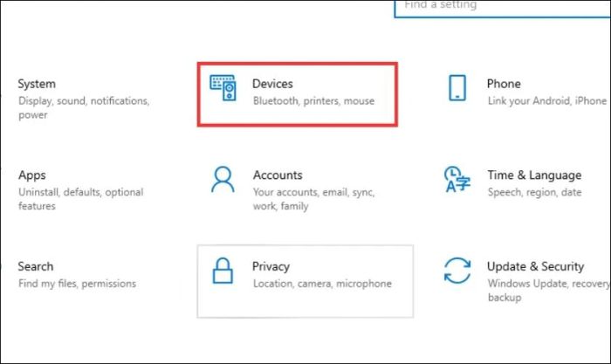
Task: Open the Apps settings heading
Action: tap(32, 175)
